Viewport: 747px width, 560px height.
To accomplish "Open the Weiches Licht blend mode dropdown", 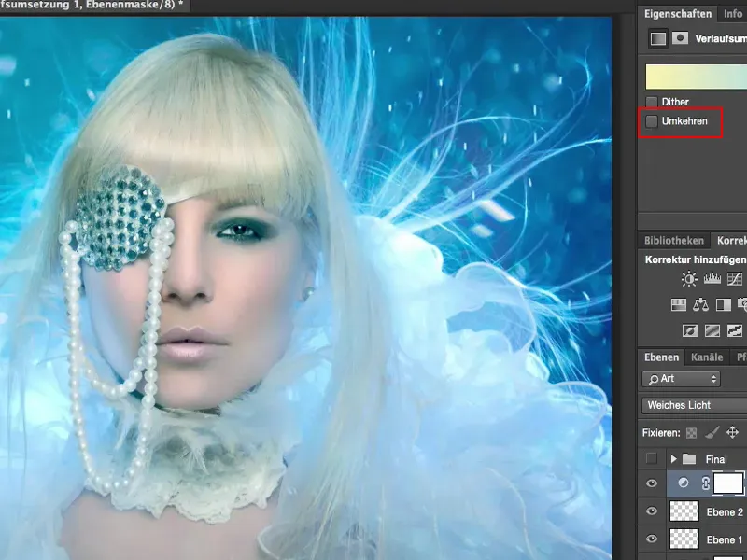I will 694,405.
